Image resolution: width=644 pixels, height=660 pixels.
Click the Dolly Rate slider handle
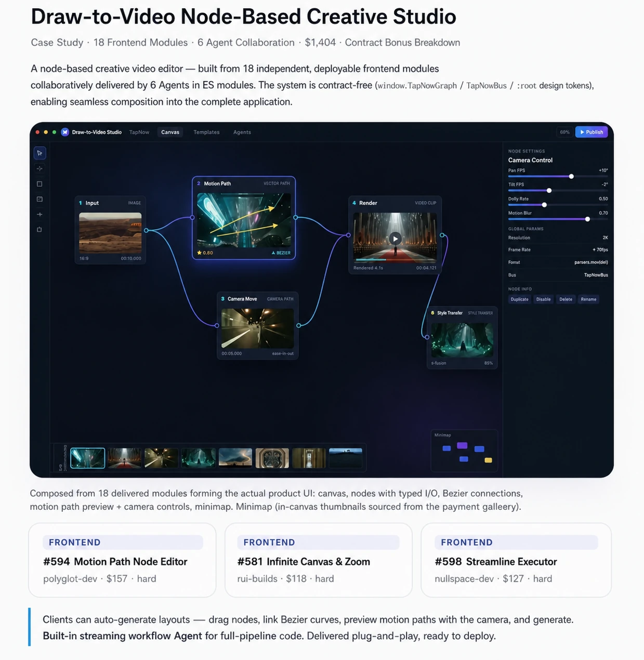pos(544,205)
